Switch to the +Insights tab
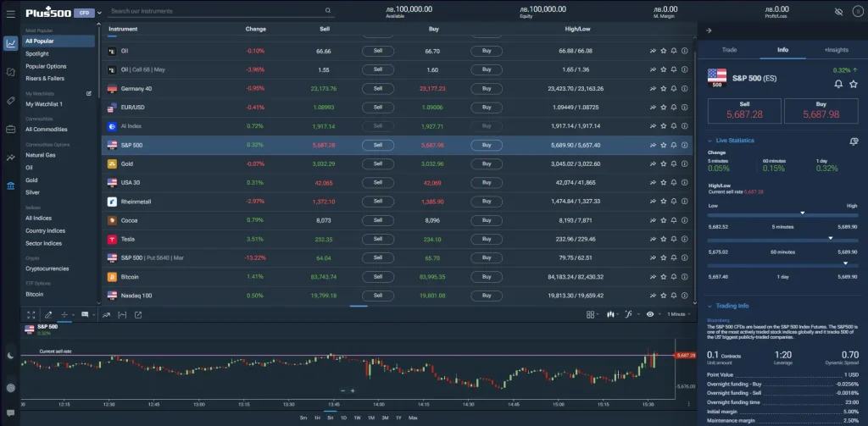The image size is (868, 426). [836, 50]
